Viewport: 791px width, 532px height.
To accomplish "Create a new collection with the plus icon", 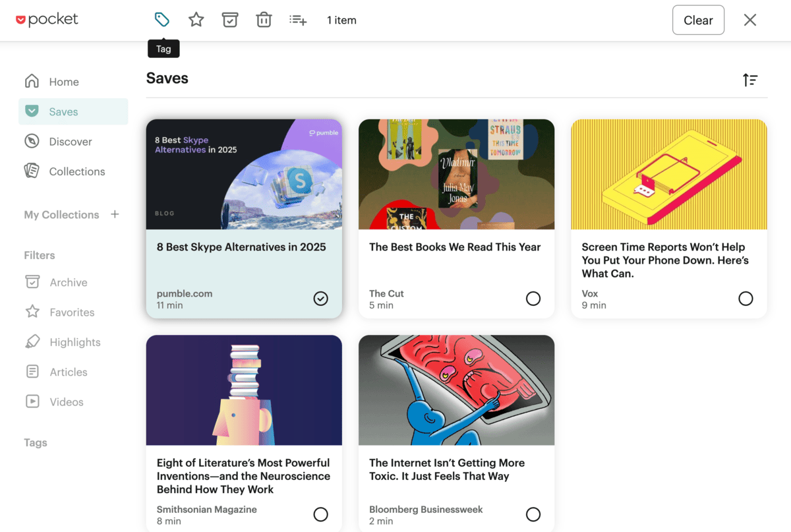I will coord(115,214).
